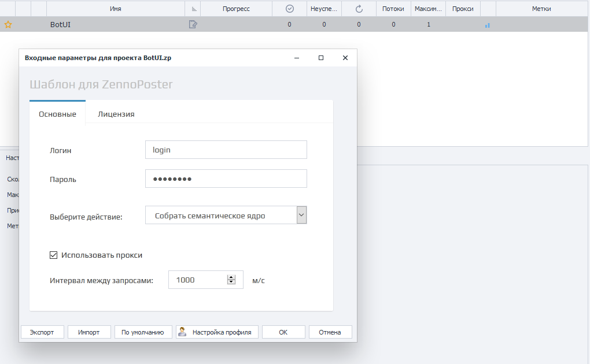Click the Прокси column header

(x=463, y=8)
